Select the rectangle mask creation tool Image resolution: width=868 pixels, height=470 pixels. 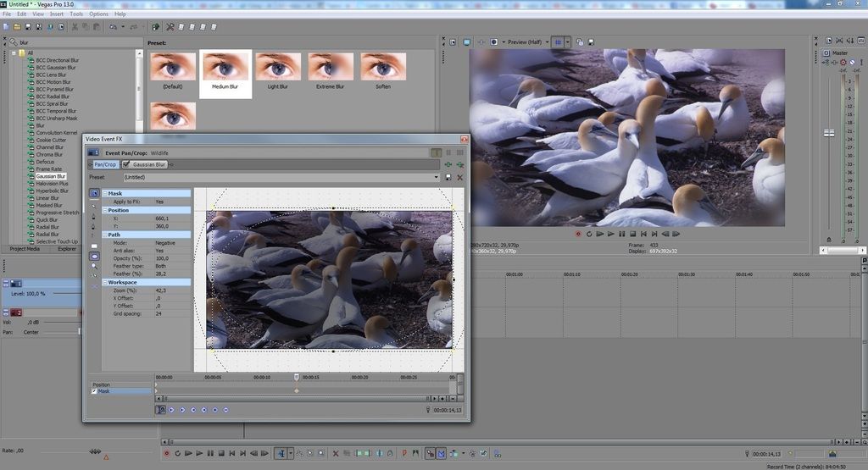coord(94,246)
